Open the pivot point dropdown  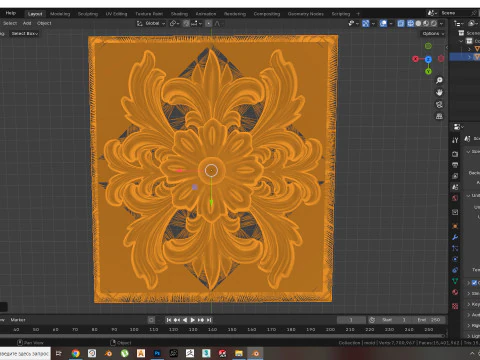tap(174, 23)
